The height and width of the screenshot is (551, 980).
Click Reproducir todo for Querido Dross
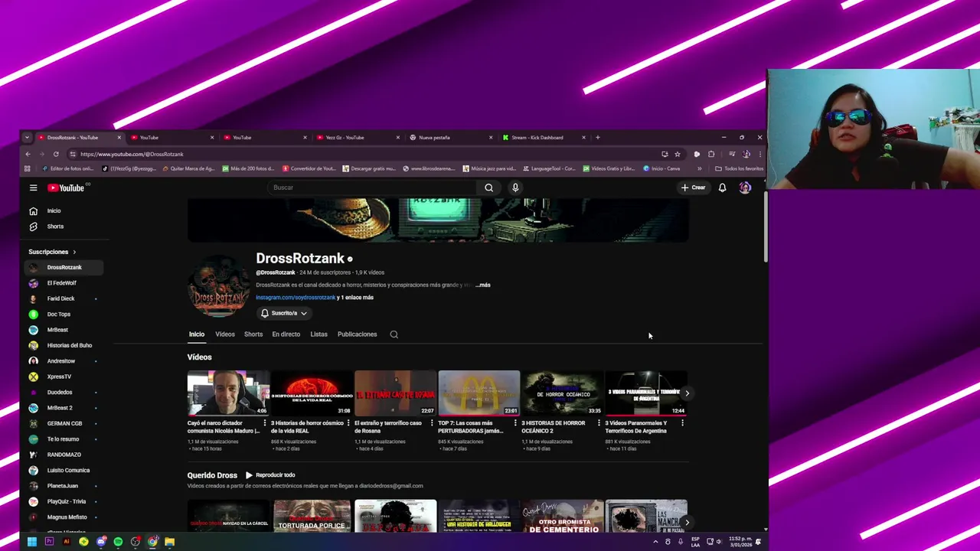click(270, 475)
